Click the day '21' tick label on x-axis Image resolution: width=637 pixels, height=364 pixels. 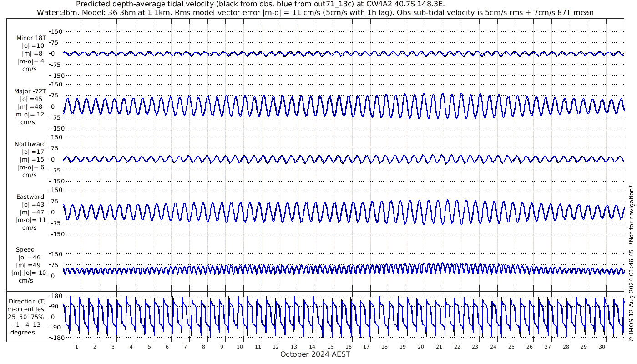pos(439,347)
